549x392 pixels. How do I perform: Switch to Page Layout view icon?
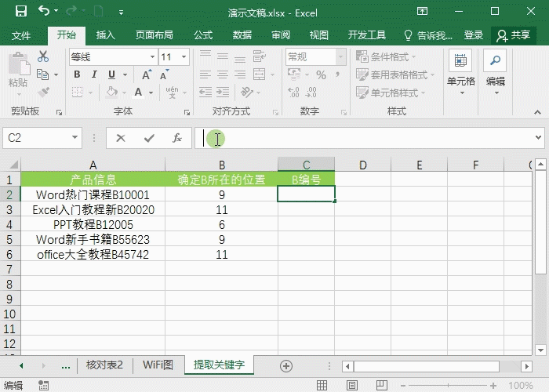pos(352,386)
